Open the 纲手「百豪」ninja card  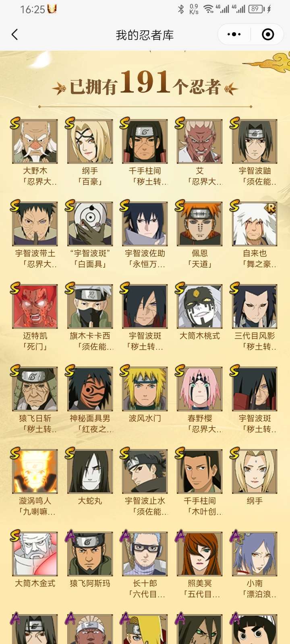point(90,141)
